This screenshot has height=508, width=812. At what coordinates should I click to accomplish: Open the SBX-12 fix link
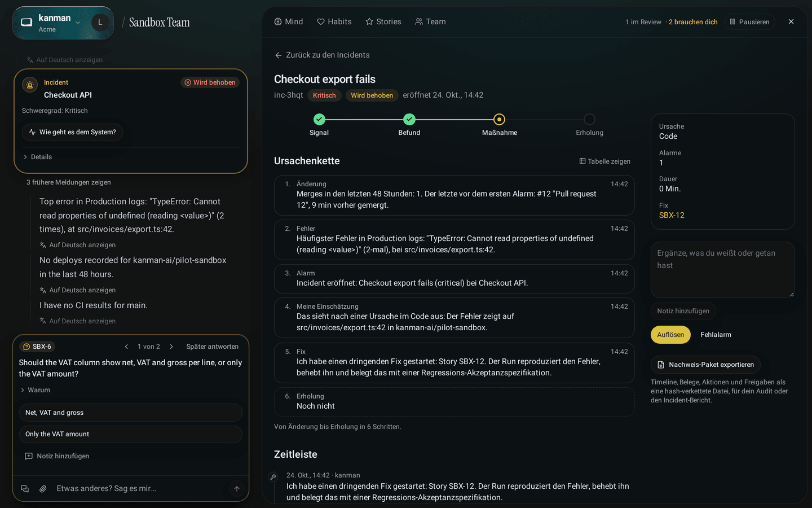[672, 215]
